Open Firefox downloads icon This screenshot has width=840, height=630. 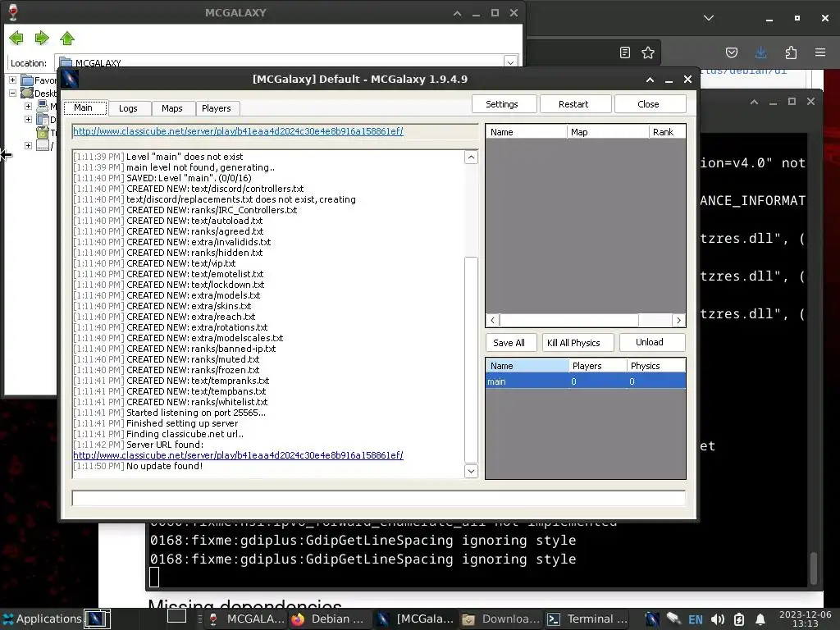tap(760, 52)
